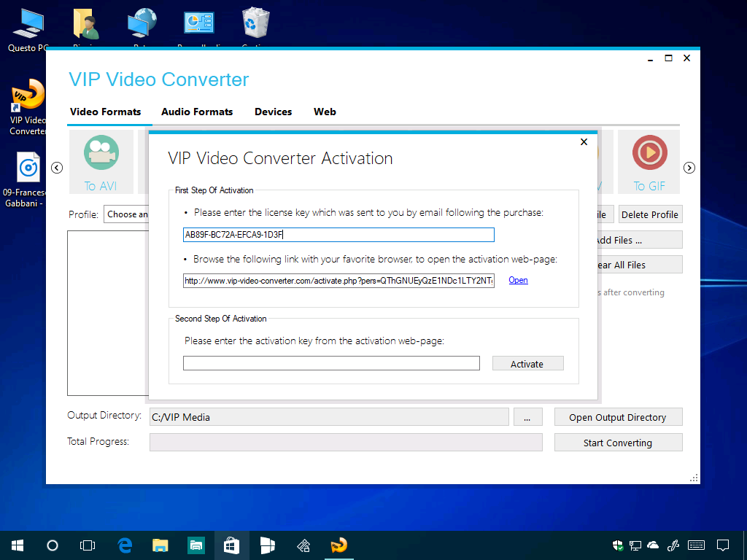Open the user folder desktop icon

(86, 24)
